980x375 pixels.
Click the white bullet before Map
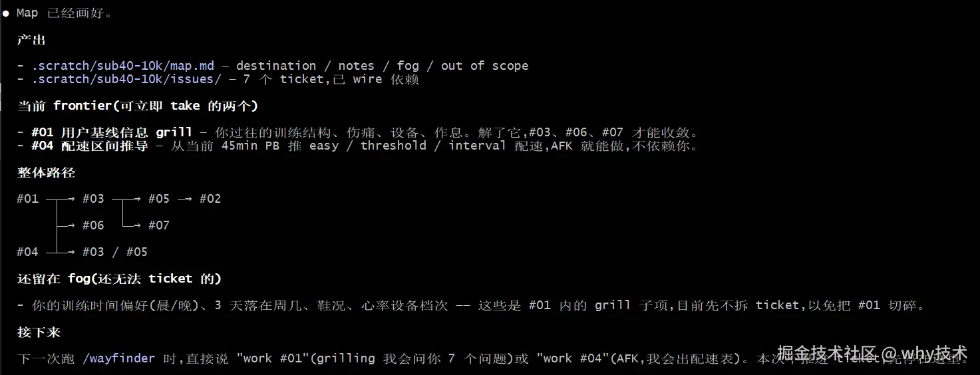click(6, 13)
